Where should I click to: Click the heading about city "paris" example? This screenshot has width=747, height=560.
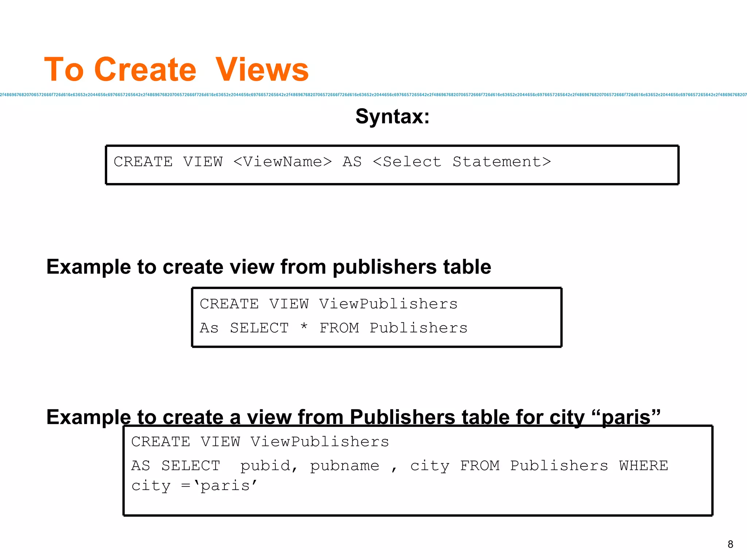point(353,417)
